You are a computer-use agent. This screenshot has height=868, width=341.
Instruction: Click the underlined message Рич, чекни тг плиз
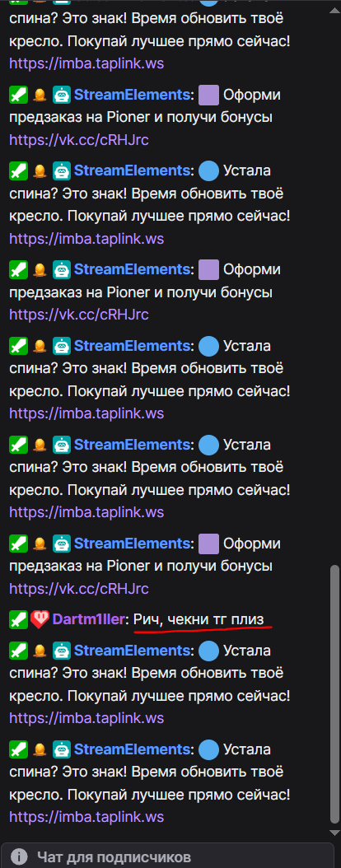click(x=199, y=619)
